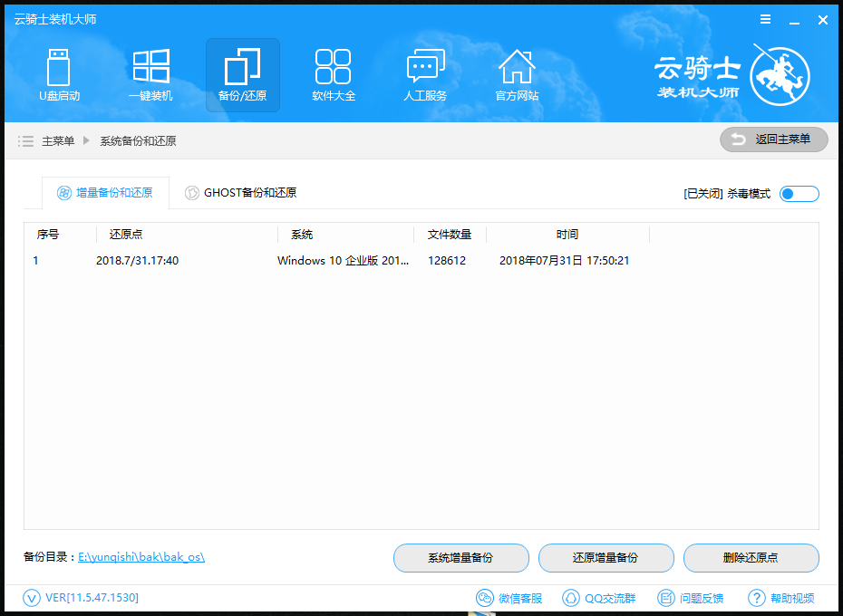Open the U盘启动 USB boot tool
The width and height of the screenshot is (843, 616).
click(59, 75)
